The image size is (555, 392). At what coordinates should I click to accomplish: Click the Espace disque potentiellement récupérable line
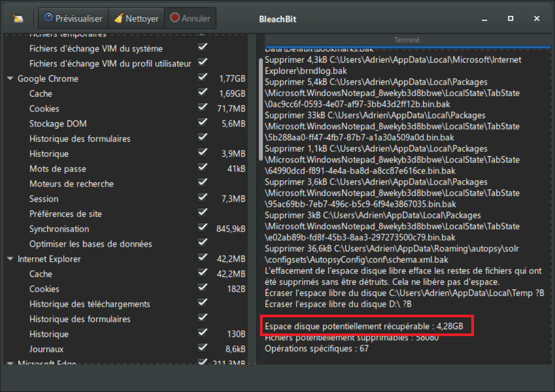point(364,326)
